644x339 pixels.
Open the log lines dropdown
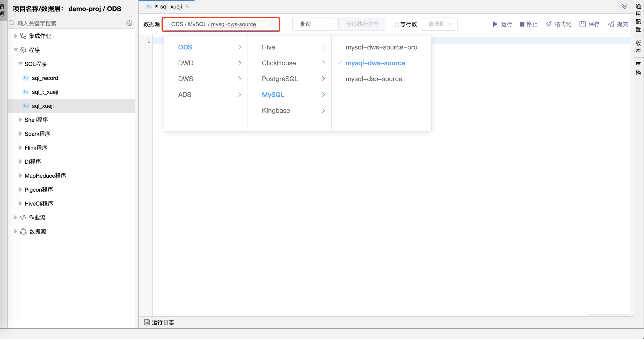point(439,24)
